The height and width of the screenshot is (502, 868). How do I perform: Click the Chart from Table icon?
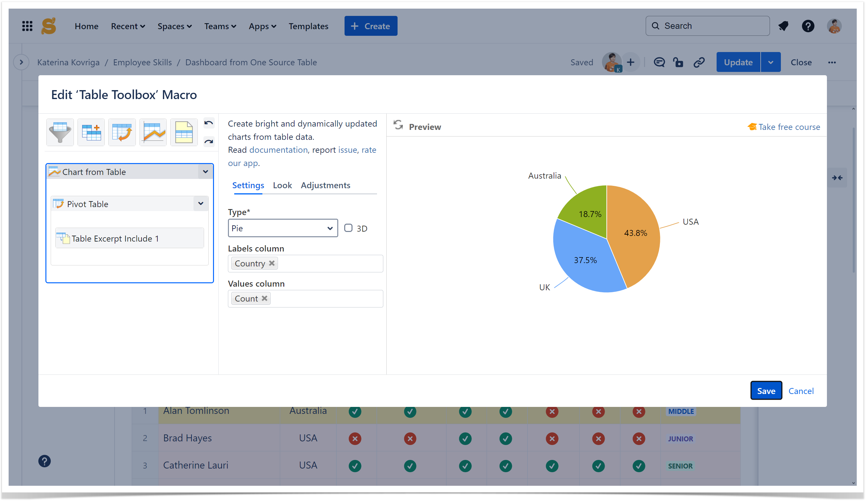pos(153,132)
